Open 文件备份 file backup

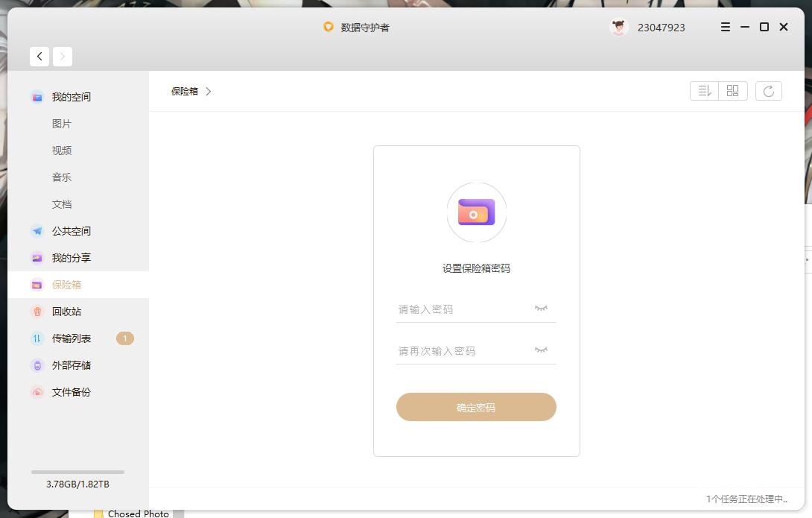[x=72, y=391]
